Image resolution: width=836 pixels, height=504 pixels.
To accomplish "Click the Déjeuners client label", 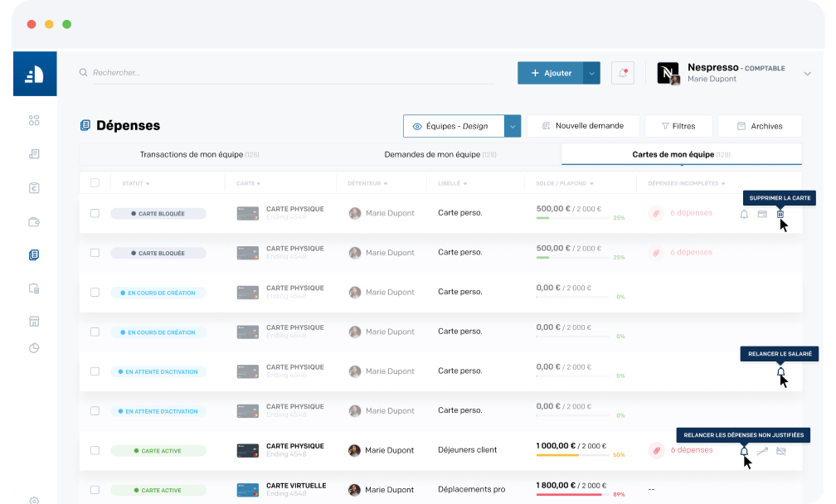I will 468,450.
